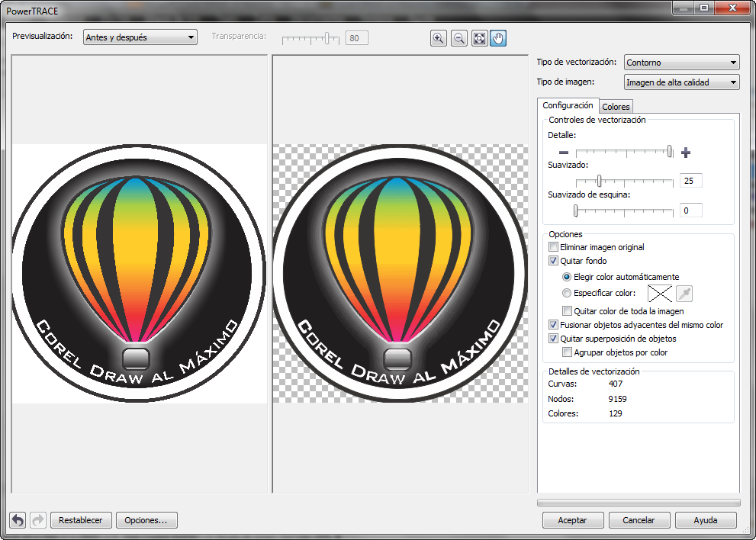Select the Configuración tab
This screenshot has width=756, height=540.
[x=568, y=105]
